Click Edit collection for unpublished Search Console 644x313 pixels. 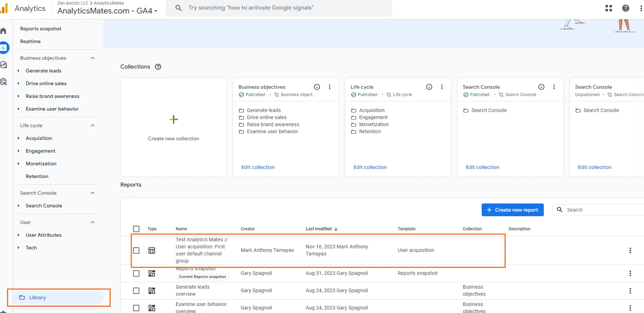[595, 167]
